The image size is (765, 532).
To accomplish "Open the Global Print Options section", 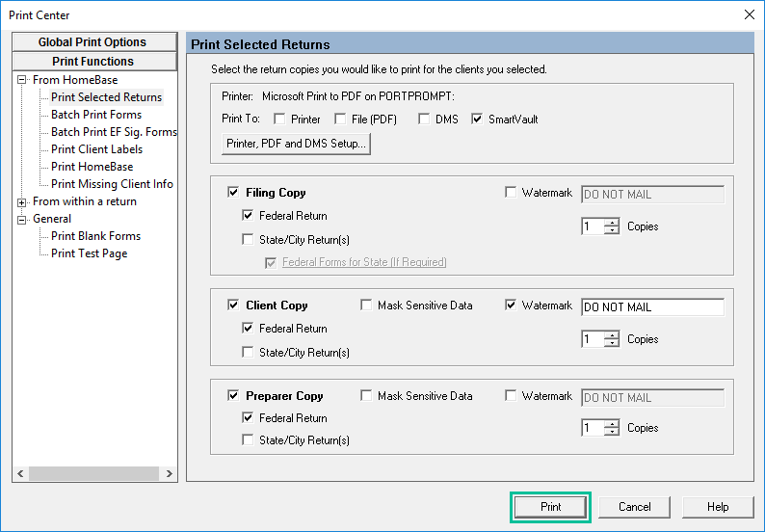I will [94, 42].
